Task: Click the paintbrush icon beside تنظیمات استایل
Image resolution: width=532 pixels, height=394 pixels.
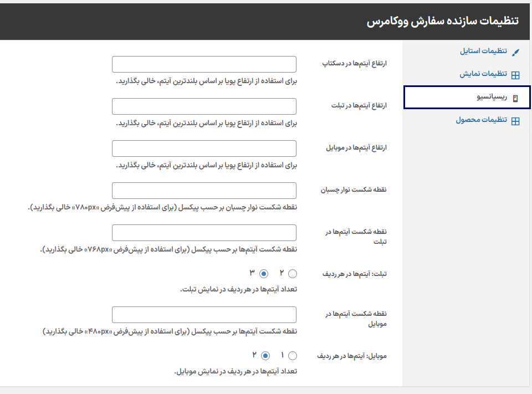Action: pos(516,50)
